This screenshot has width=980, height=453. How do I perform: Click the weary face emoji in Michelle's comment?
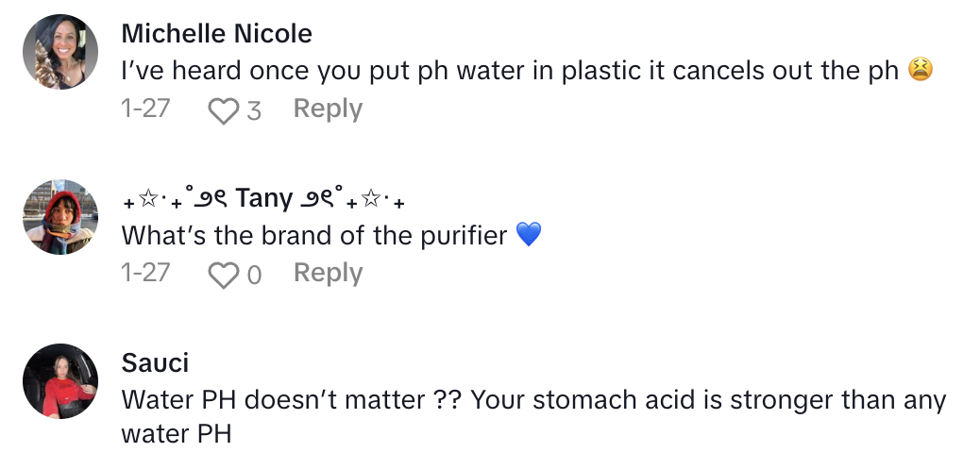[921, 71]
